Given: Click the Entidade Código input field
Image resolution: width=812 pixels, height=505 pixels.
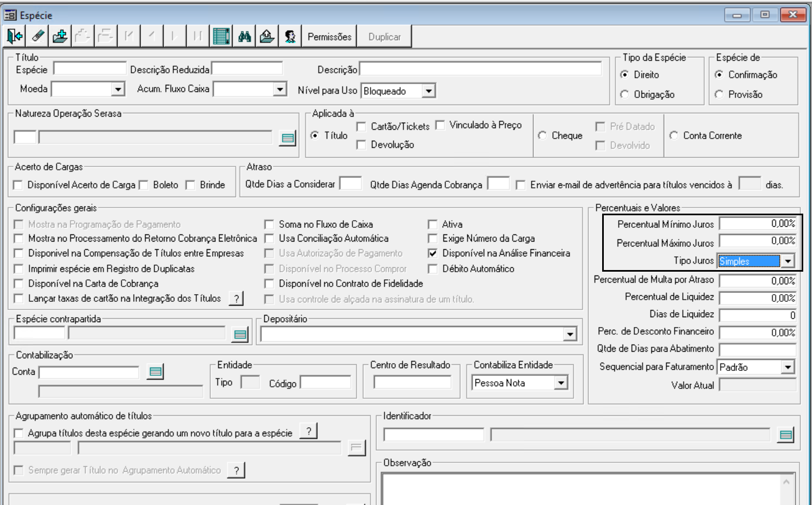Looking at the screenshot, I should click(325, 382).
